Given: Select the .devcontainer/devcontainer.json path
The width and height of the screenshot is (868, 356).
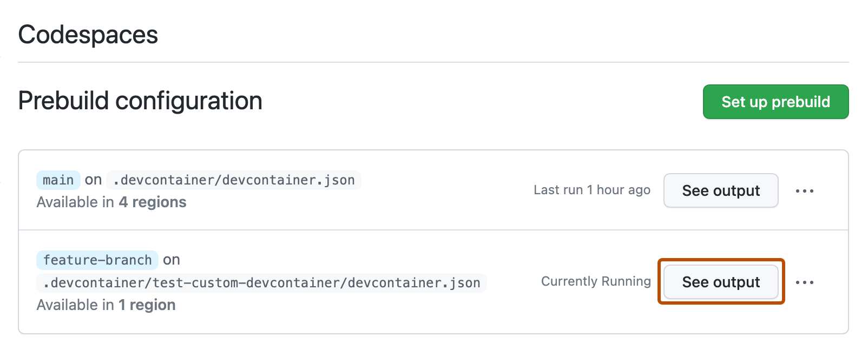Looking at the screenshot, I should [234, 180].
